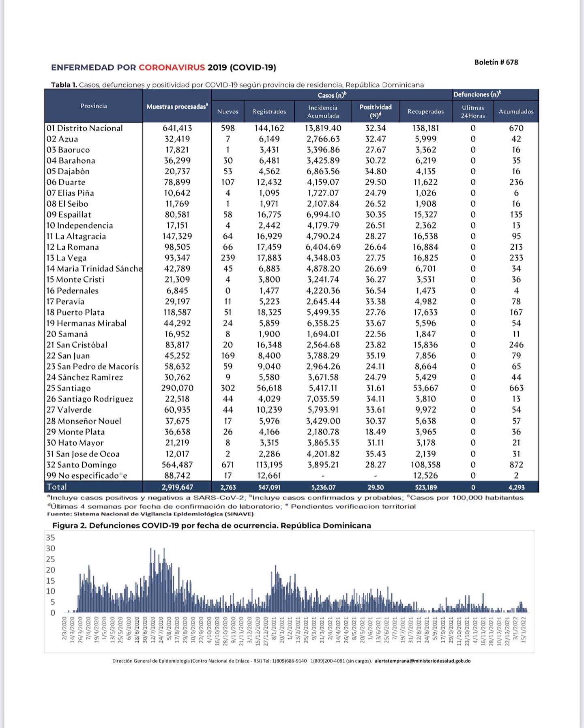
Task: Select the '29 Monte Plata' row label
Action: [75, 432]
